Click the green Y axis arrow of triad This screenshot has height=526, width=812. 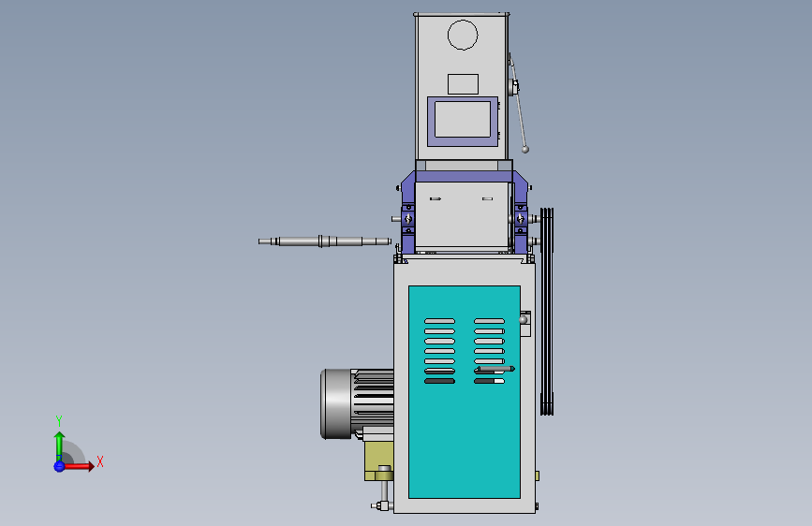click(59, 446)
